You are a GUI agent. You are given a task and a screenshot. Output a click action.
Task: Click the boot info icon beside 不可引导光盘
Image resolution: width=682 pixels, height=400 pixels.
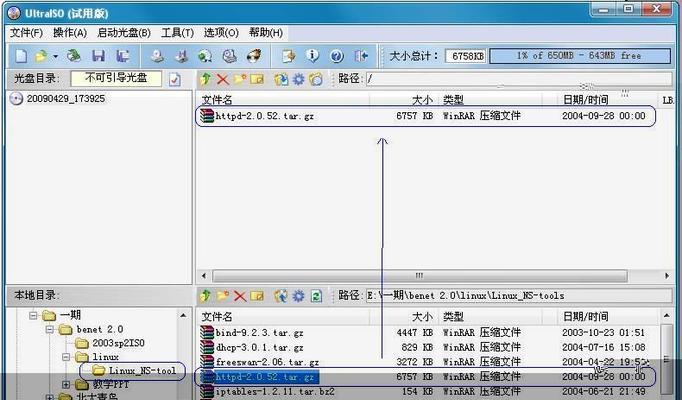(174, 79)
